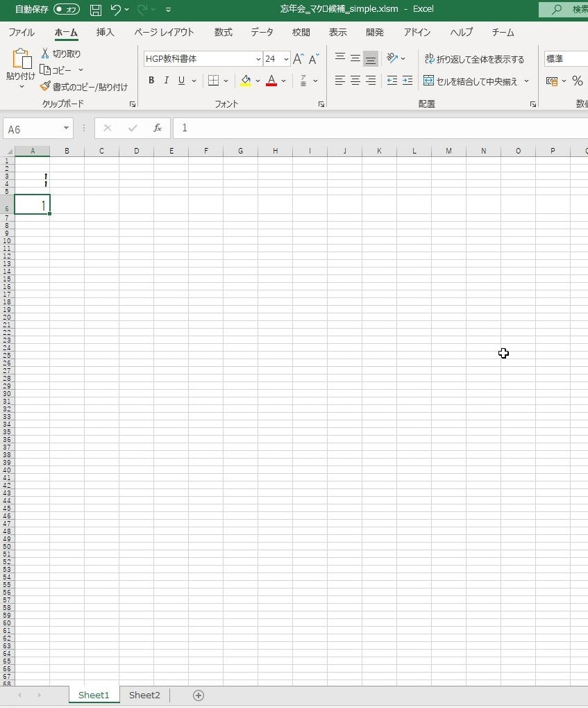Click 書式のコピー/貼り付け format painter
The image size is (588, 708).
pos(84,87)
